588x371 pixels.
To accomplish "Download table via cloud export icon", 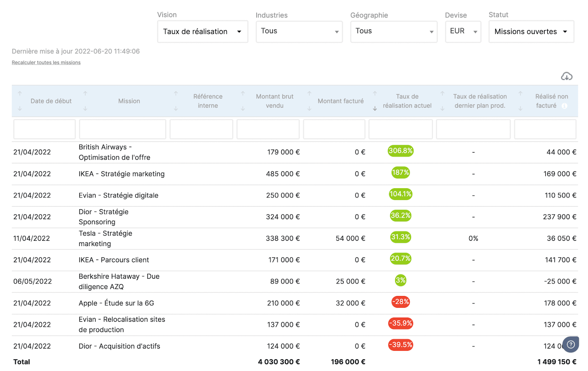I will pos(567,76).
